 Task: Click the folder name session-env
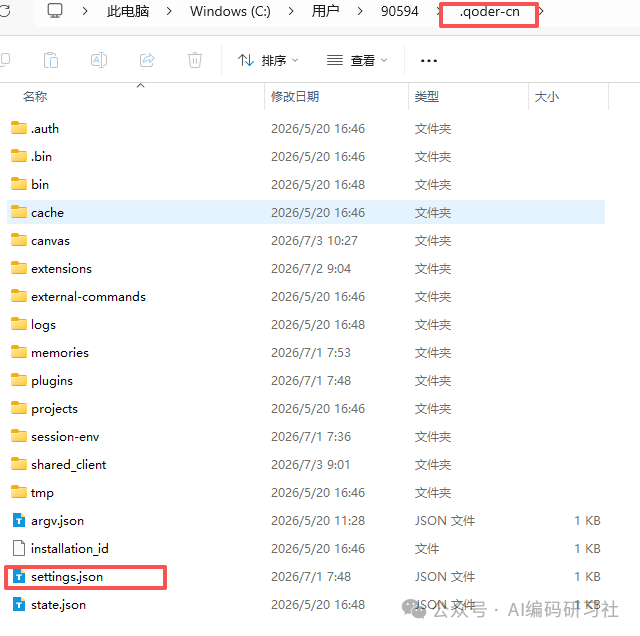coord(65,437)
